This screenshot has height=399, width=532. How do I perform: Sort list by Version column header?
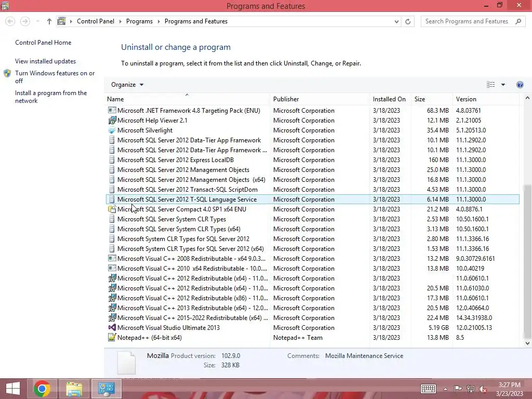486,99
